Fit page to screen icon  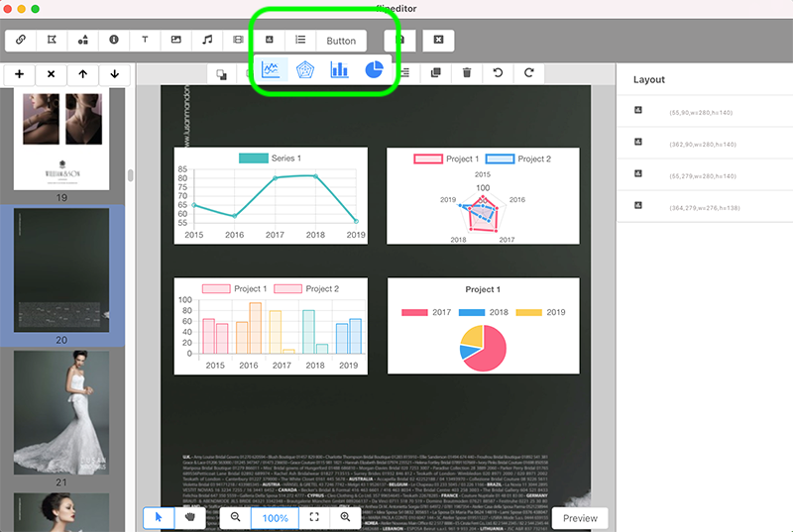coord(314,517)
